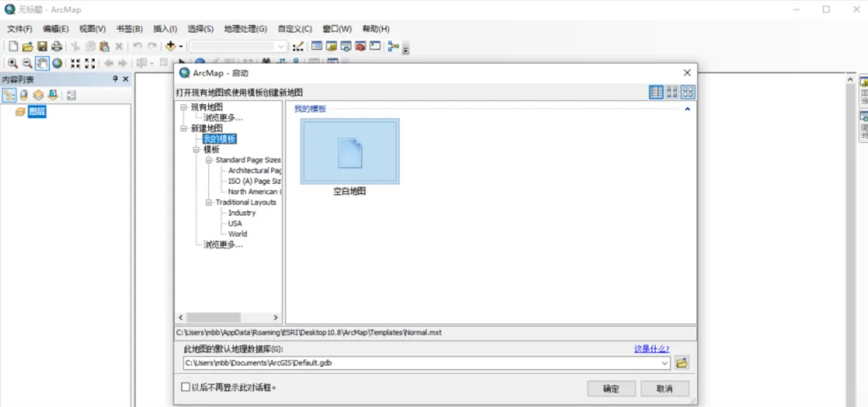868x407 pixels.
Task: Open the 插入(I) menu
Action: click(x=165, y=29)
